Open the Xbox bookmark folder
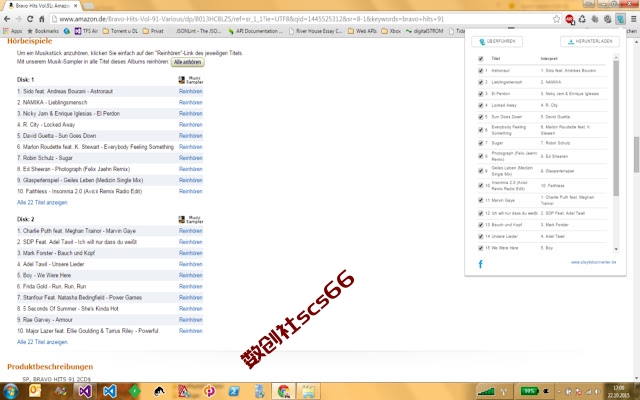Image resolution: width=640 pixels, height=400 pixels. tap(391, 31)
